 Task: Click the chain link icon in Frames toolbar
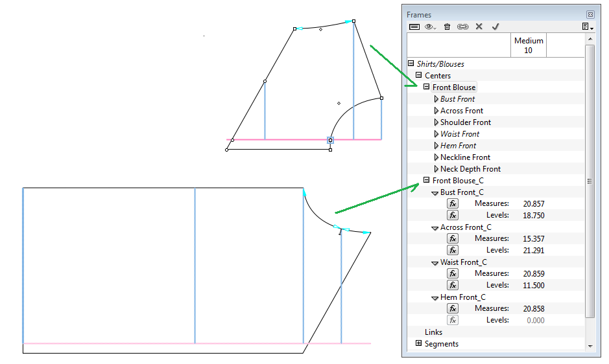coord(462,27)
